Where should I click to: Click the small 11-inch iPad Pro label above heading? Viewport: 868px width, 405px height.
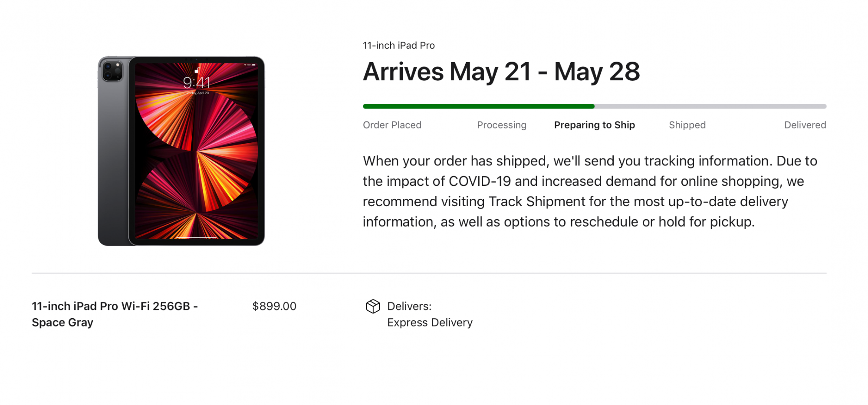pos(398,46)
